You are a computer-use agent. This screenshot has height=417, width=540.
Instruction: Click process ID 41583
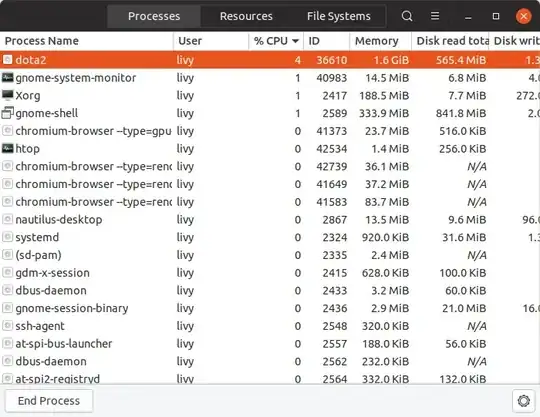tap(331, 202)
